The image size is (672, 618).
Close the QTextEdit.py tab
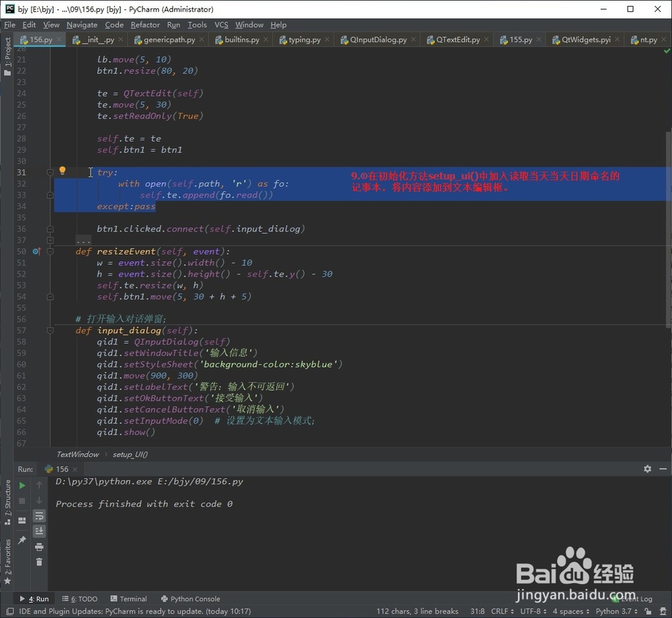487,40
